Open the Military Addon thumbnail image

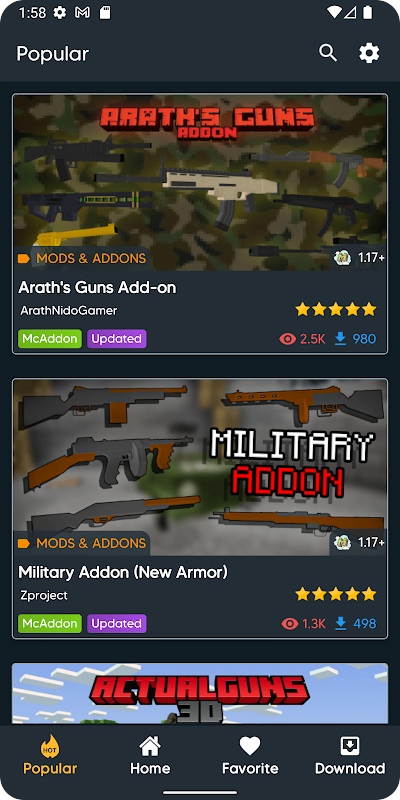click(x=200, y=467)
